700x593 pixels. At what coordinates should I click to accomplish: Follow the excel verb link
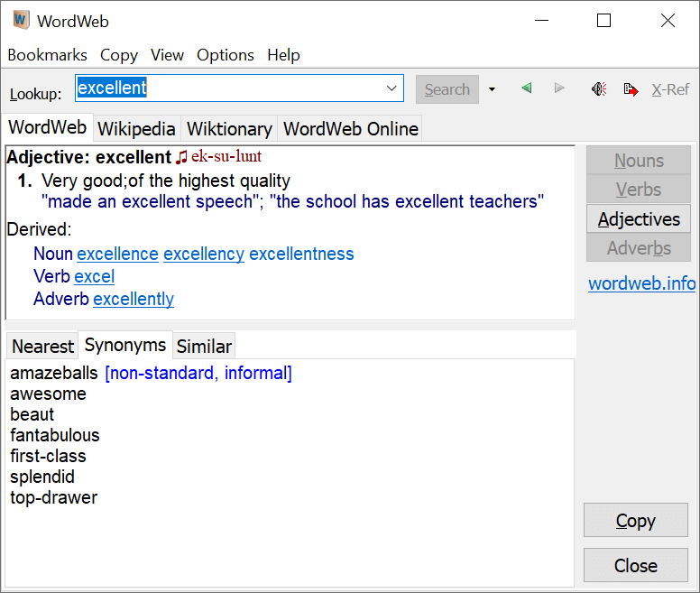(x=94, y=276)
